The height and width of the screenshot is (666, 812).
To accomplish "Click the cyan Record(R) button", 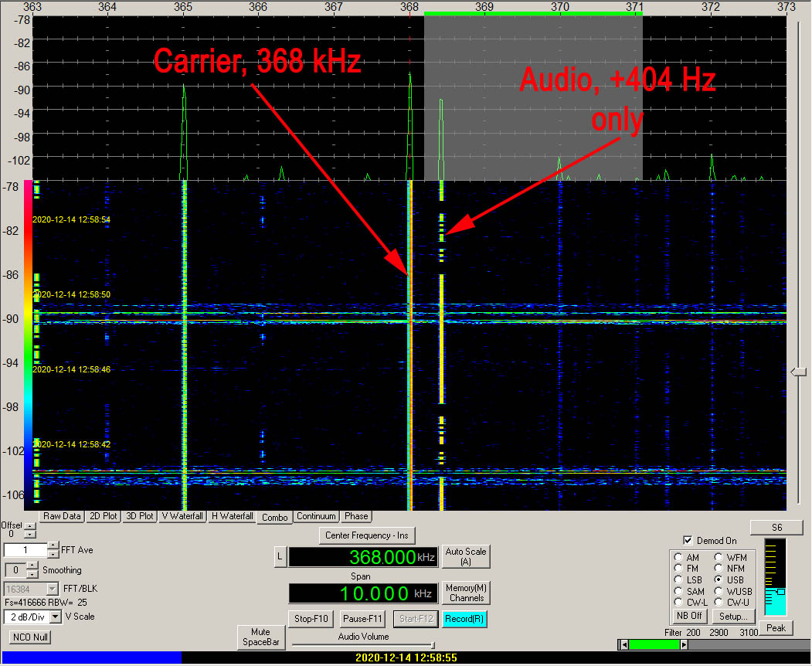I will pos(464,618).
